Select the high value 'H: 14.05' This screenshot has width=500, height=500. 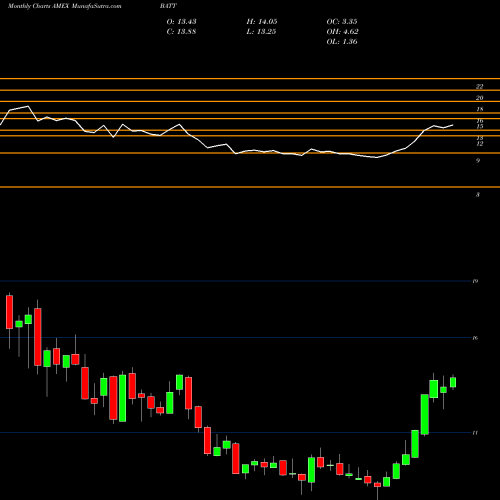(262, 22)
